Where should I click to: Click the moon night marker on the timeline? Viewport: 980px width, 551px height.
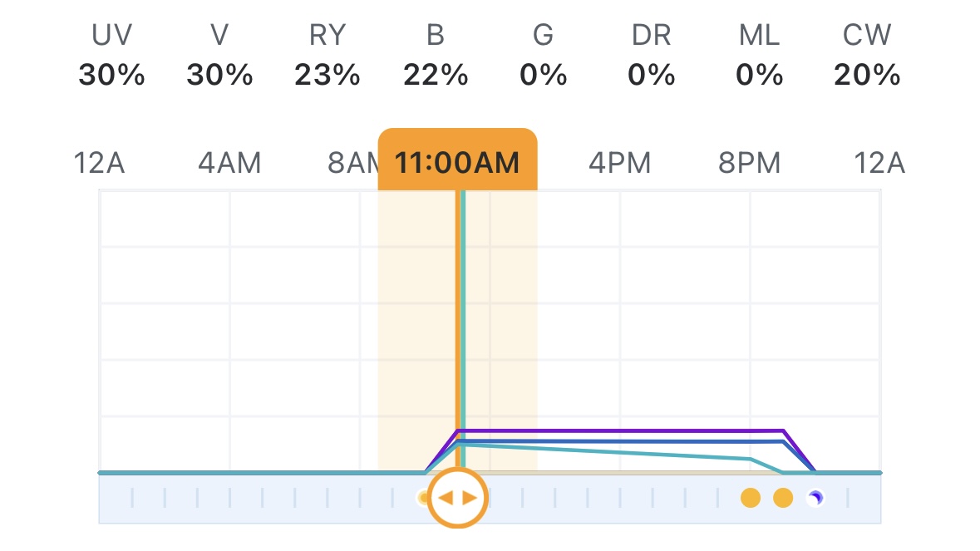pyautogui.click(x=816, y=498)
